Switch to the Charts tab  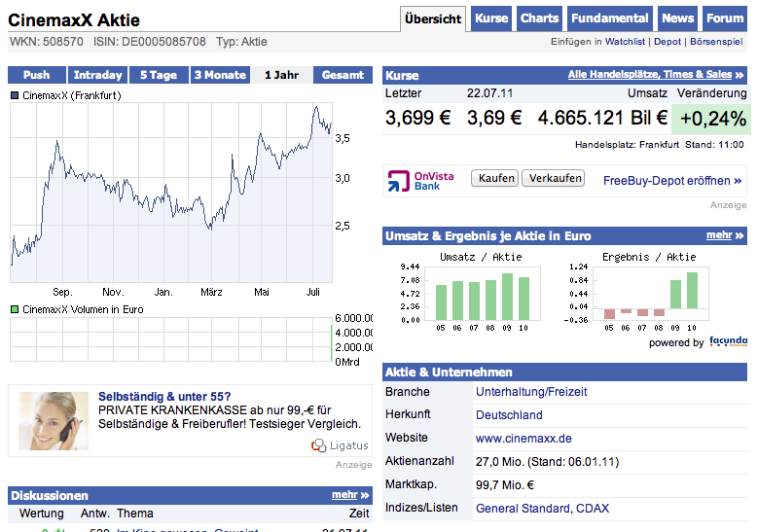click(539, 18)
